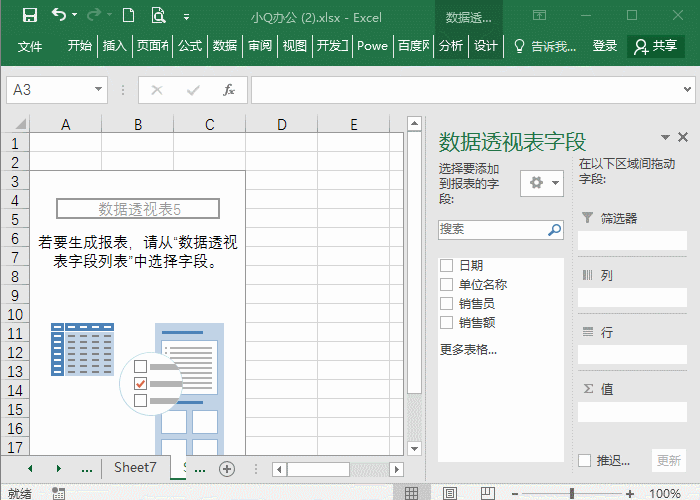Click the vertical scrollbar down arrow

(414, 448)
